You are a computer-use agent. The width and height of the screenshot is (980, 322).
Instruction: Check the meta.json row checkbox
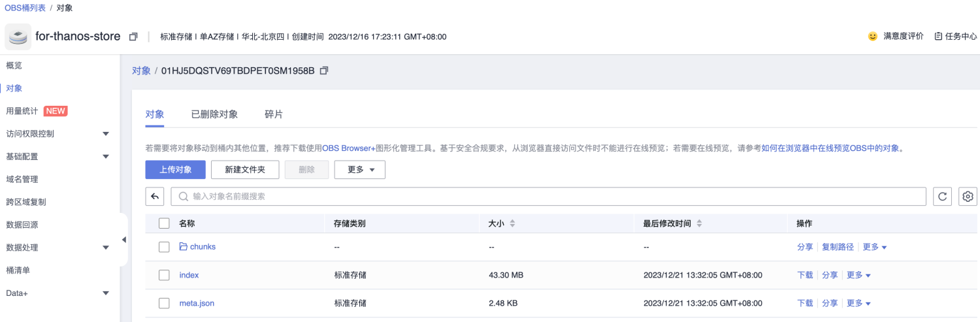point(164,303)
